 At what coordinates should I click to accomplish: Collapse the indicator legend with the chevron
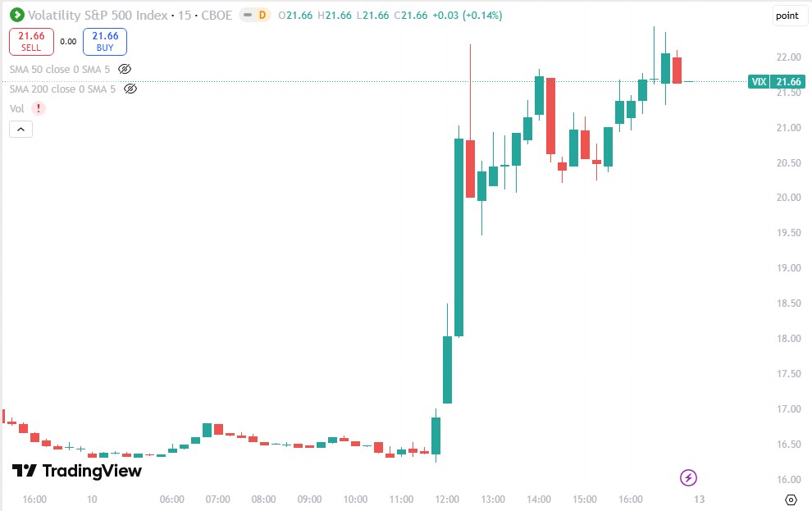(x=21, y=129)
